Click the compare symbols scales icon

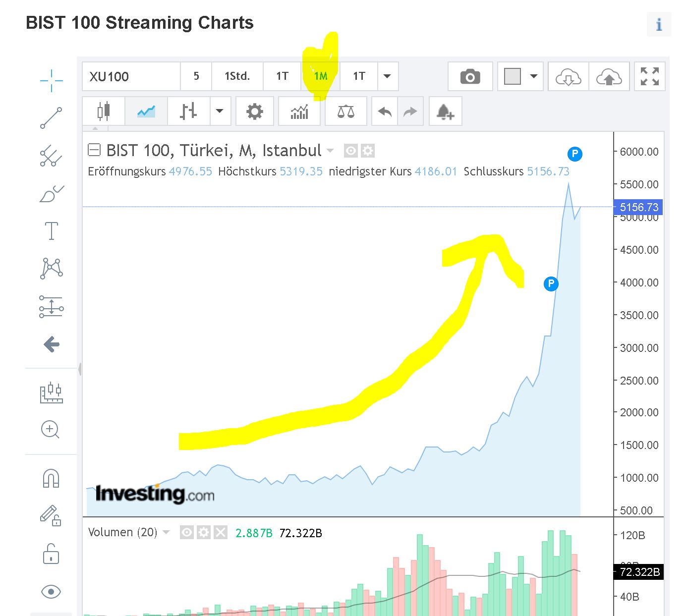pos(346,112)
